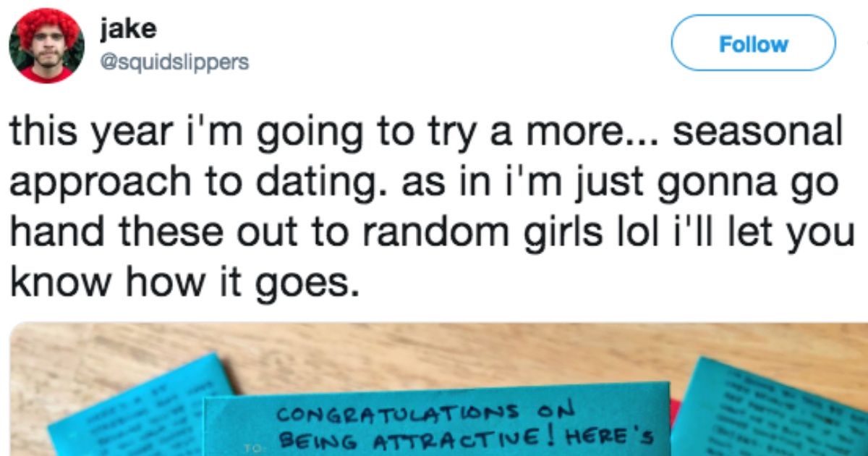Click the blurred blue card on right
Image resolution: width=868 pixels, height=456 pixels.
774,409
